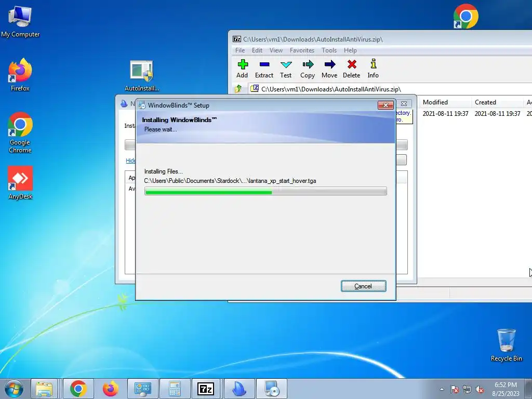
Task: Click the network tray icon
Action: point(467,389)
